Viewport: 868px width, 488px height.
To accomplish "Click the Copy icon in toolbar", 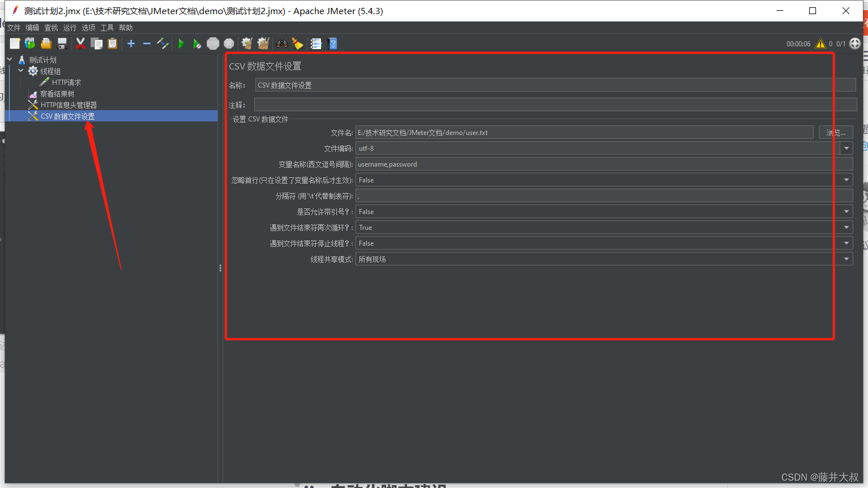I will click(x=97, y=43).
